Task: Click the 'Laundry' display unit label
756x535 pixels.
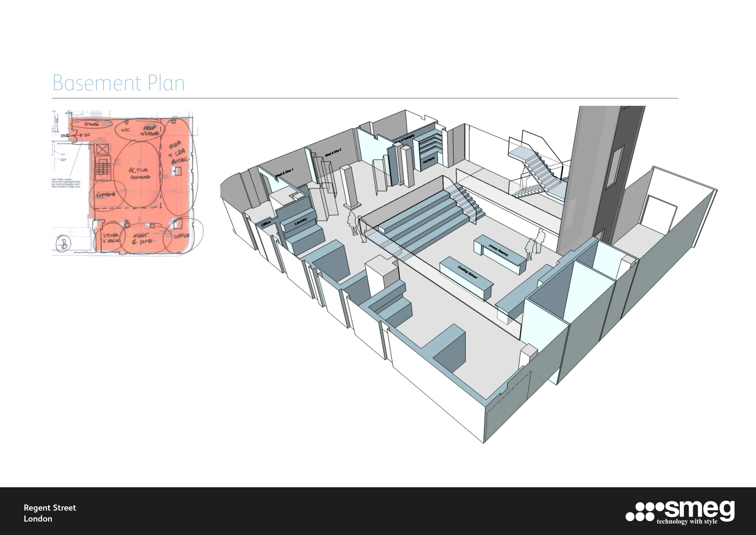Action: [x=301, y=221]
